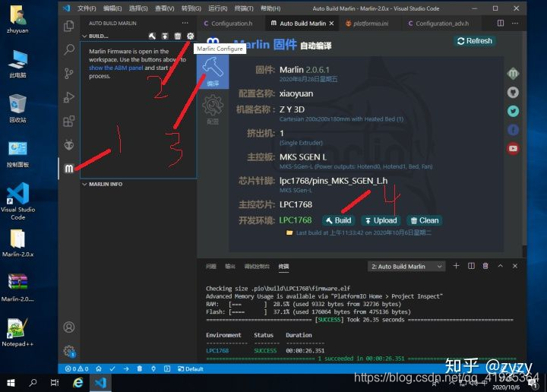Open editor More Actions ellipsis
This screenshot has width=547, height=392.
coord(515,23)
